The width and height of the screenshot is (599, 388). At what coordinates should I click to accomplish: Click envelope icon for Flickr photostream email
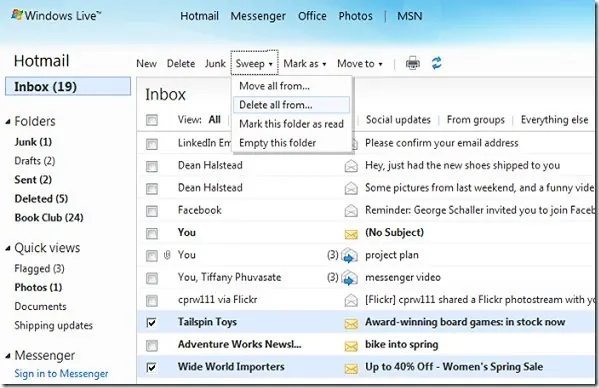pos(351,301)
